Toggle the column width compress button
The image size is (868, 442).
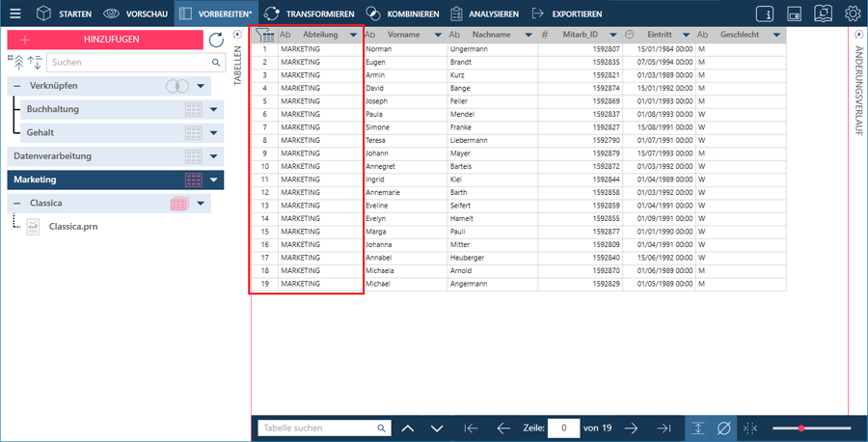750,428
